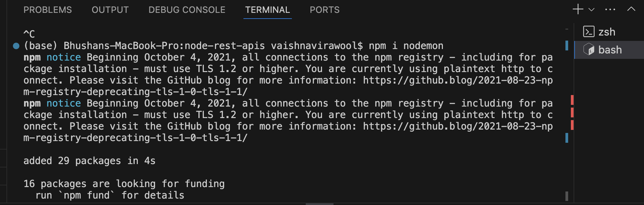Open the first github.blog URL link
The height and width of the screenshot is (205, 644).
coord(457,80)
